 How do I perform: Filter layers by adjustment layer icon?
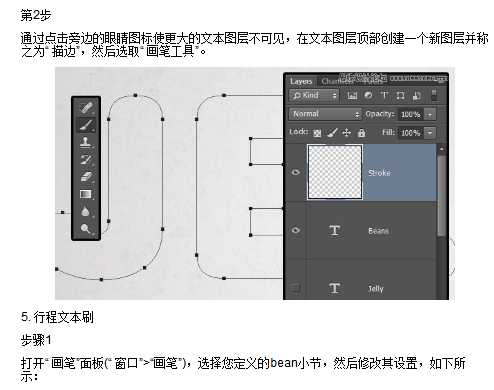(368, 96)
